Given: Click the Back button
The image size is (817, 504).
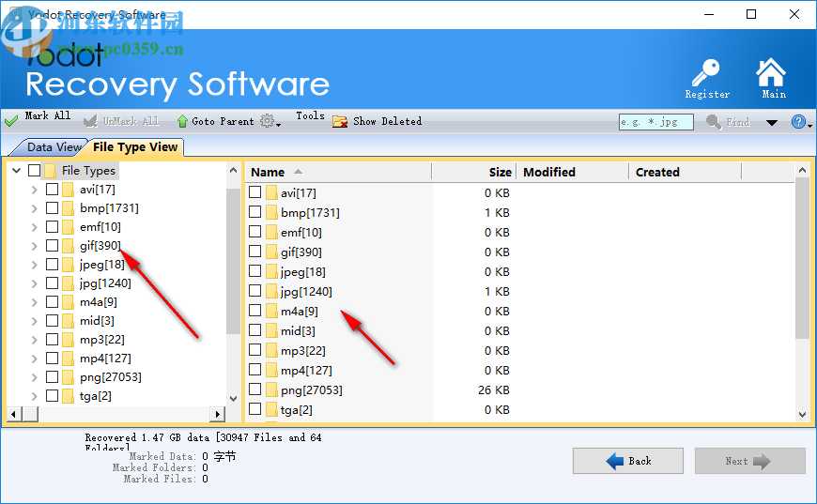Looking at the screenshot, I should (628, 461).
